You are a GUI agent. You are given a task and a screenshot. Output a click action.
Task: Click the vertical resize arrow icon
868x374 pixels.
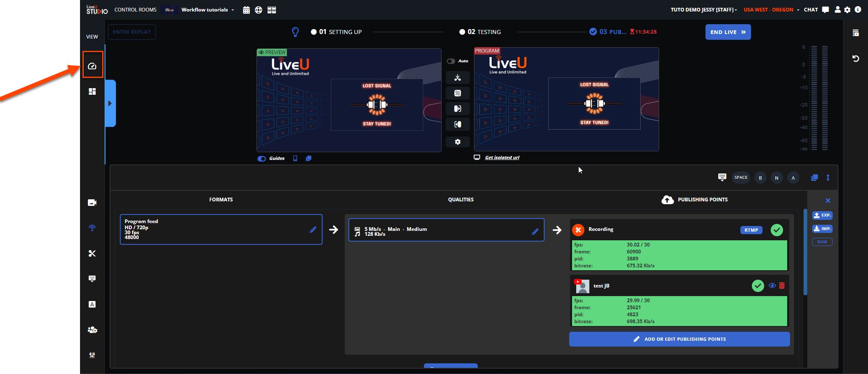(828, 178)
